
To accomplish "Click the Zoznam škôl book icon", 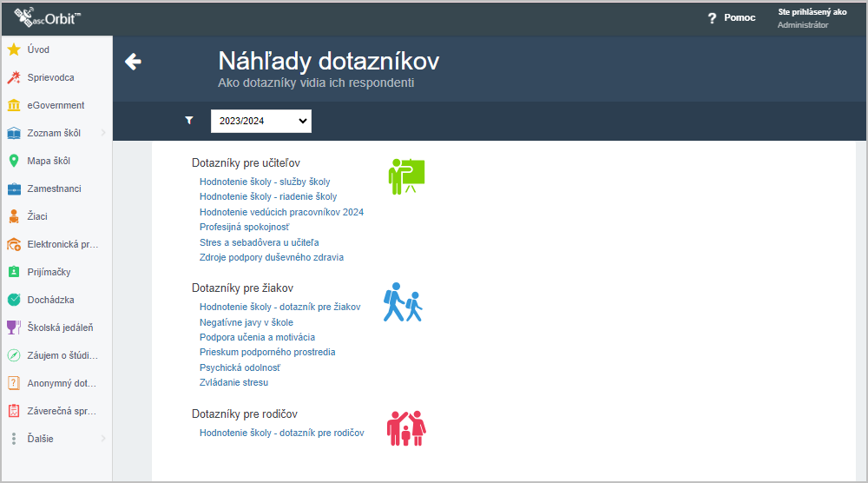I will [x=14, y=133].
